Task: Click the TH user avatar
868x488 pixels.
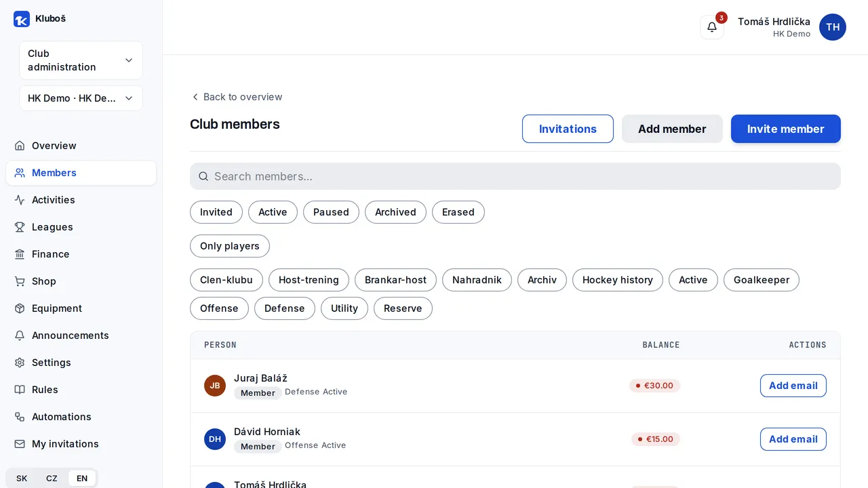Action: pyautogui.click(x=833, y=27)
